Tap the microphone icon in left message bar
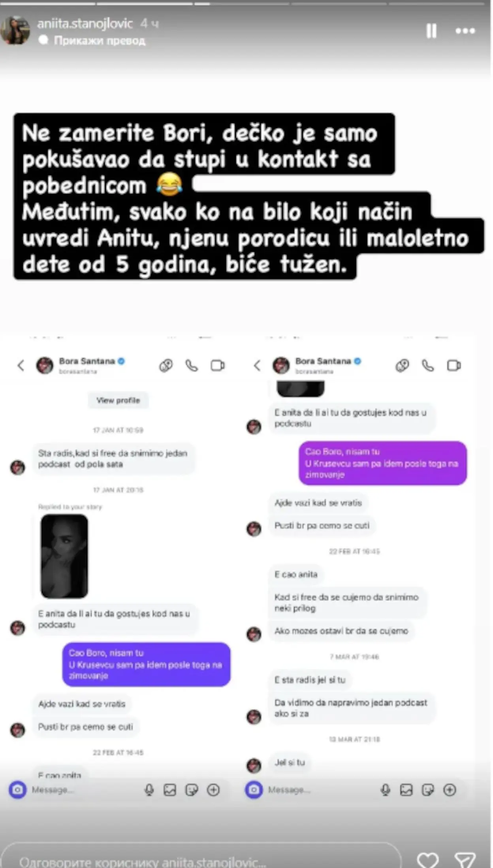 pyautogui.click(x=149, y=790)
